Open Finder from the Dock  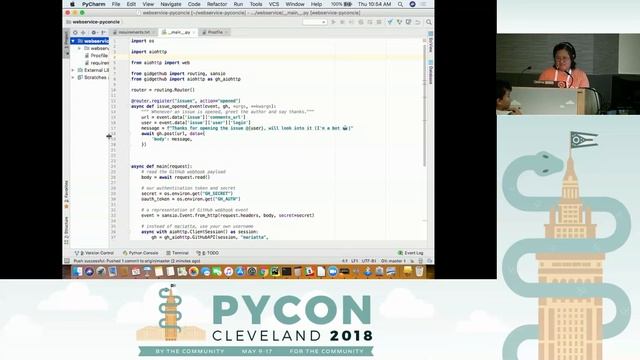[x=78, y=271]
